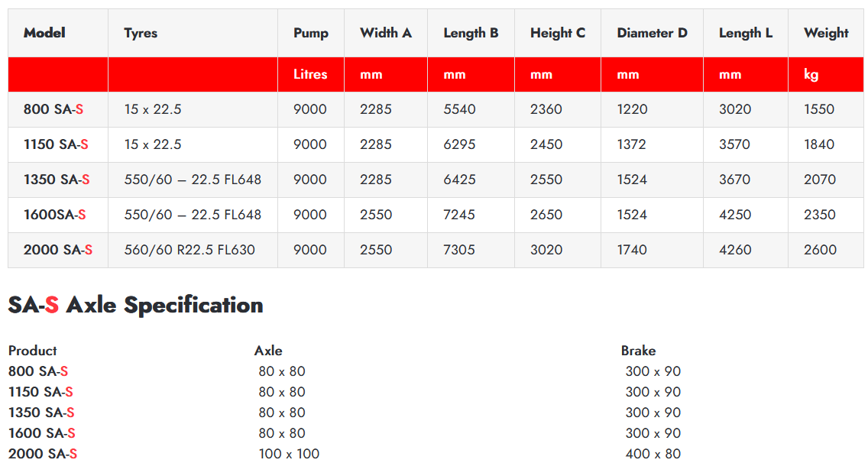The width and height of the screenshot is (868, 463).
Task: Select the 2000 SA-S model table cell
Action: click(58, 250)
